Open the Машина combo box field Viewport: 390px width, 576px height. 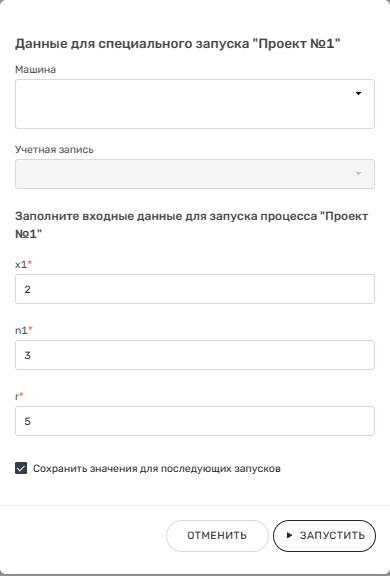[195, 104]
